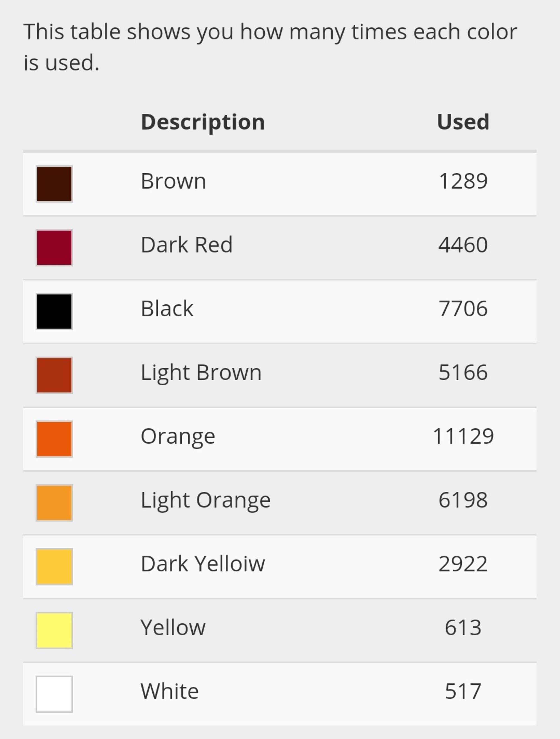The width and height of the screenshot is (560, 739).
Task: Click the Dark Yelloiw color swatch
Action: (54, 567)
